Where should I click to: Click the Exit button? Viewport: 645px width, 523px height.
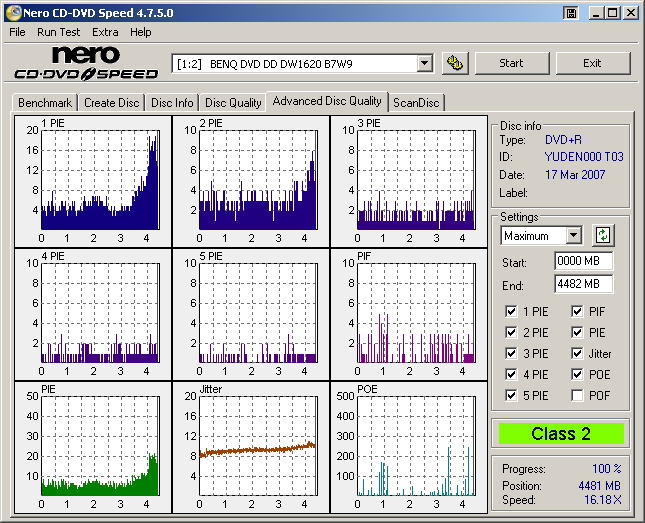[593, 63]
